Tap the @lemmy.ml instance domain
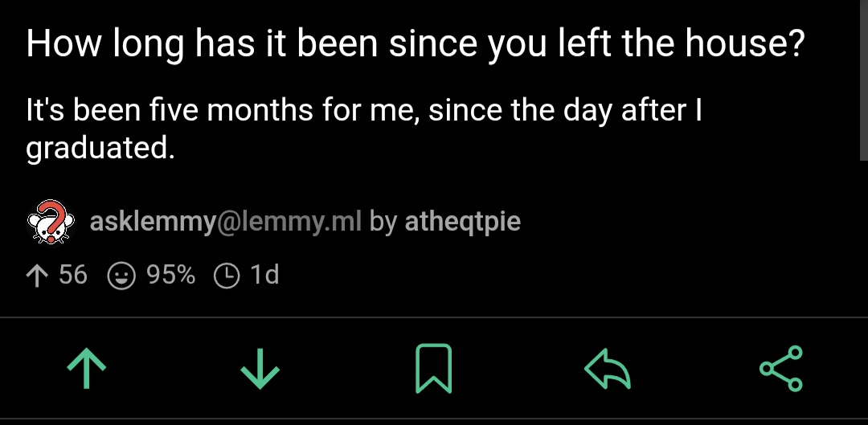 click(286, 221)
